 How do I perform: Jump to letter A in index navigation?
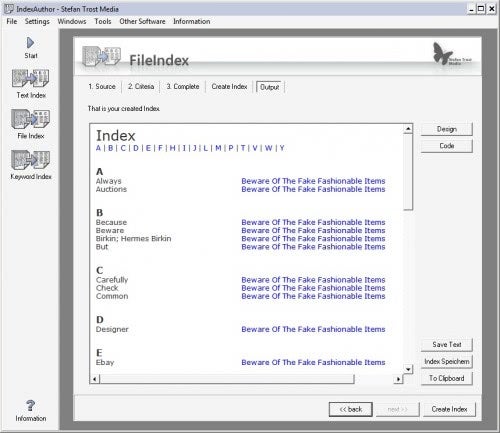pos(98,148)
